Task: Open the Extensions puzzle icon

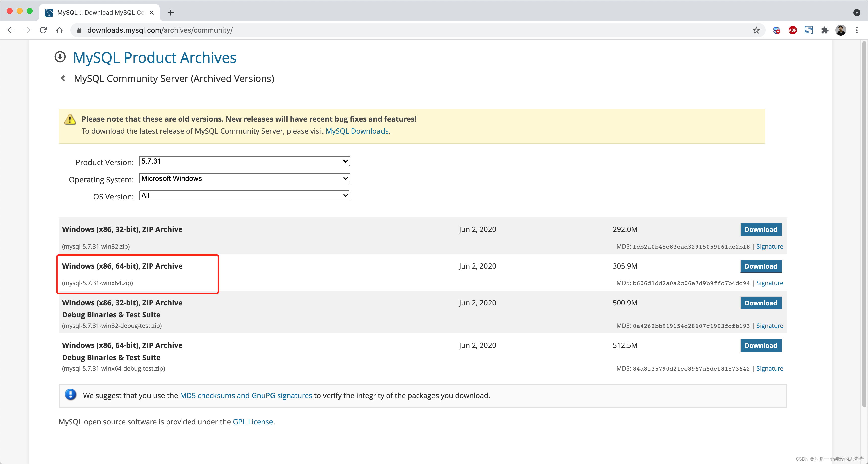Action: 825,30
